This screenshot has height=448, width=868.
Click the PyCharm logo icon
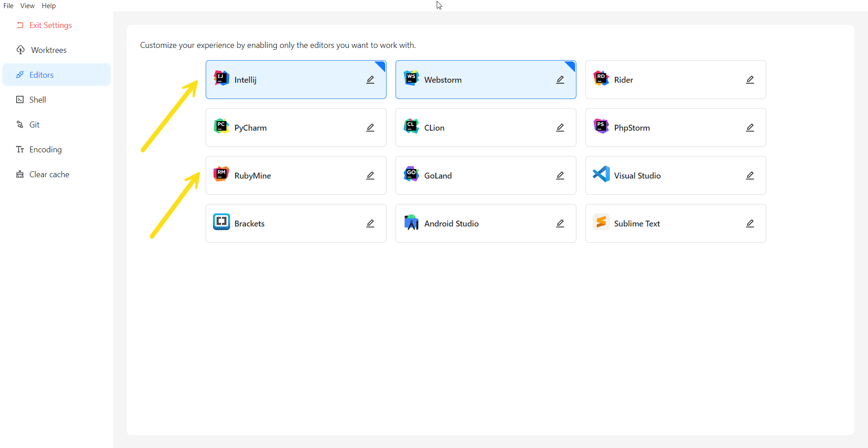point(221,127)
